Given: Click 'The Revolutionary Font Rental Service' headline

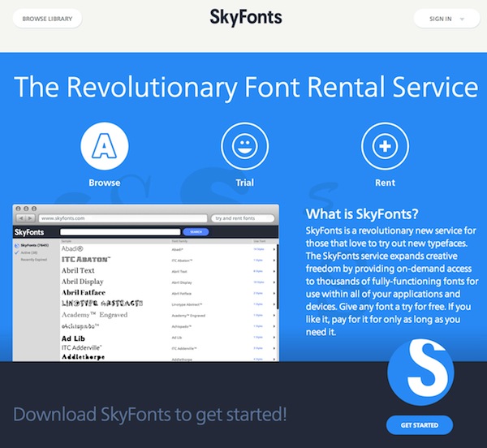Looking at the screenshot, I should click(x=246, y=87).
